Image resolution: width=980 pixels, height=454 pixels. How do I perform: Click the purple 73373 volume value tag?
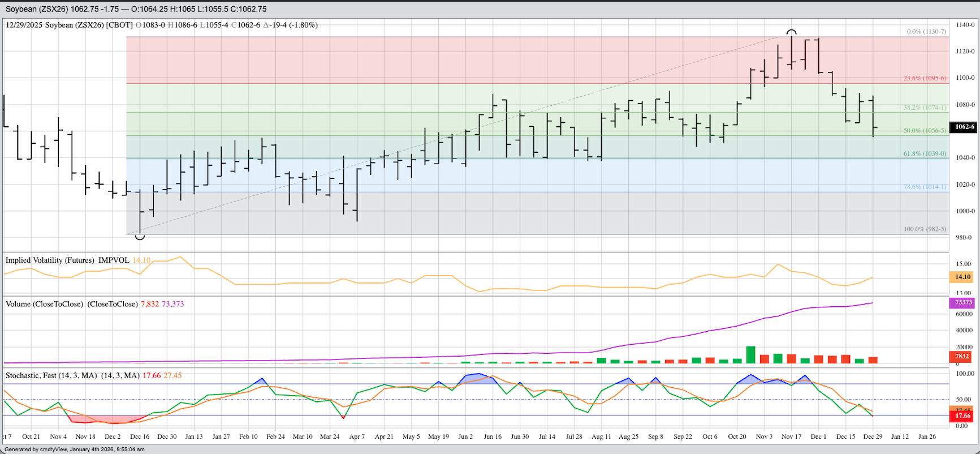(x=963, y=302)
